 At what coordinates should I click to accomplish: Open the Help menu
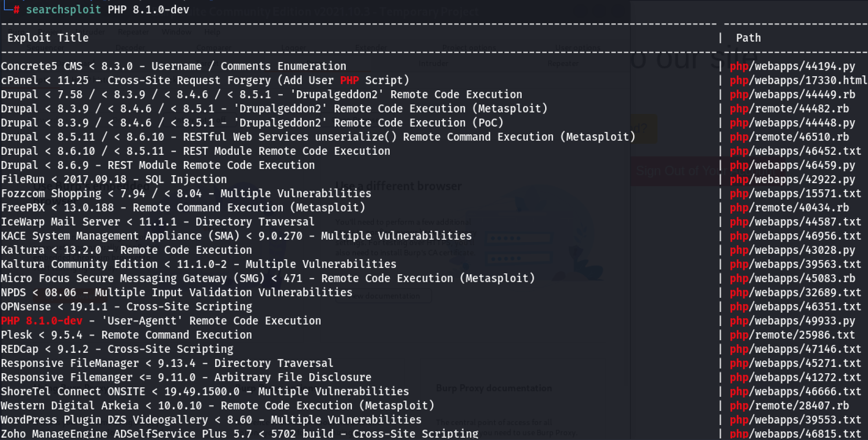tap(212, 32)
